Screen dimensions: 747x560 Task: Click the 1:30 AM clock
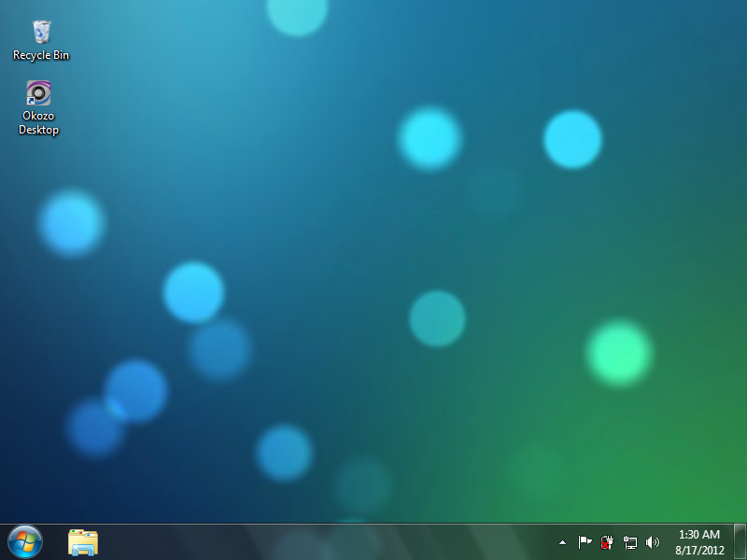pyautogui.click(x=698, y=535)
